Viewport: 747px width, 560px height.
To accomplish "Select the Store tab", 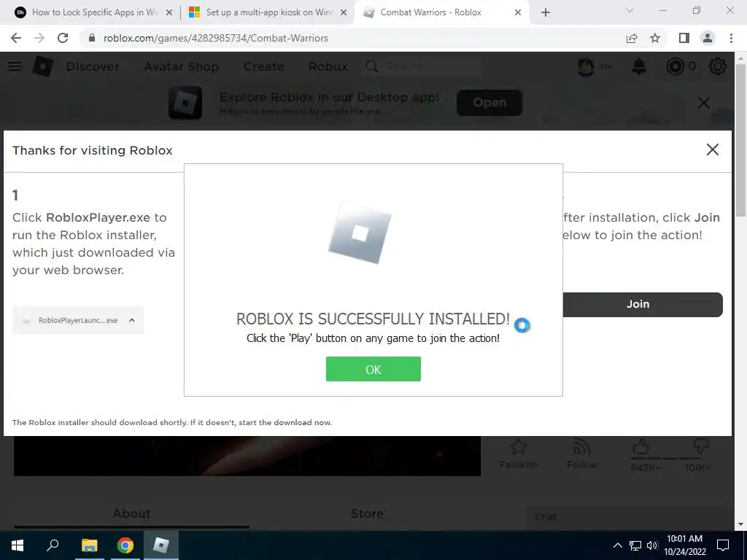I will click(367, 513).
